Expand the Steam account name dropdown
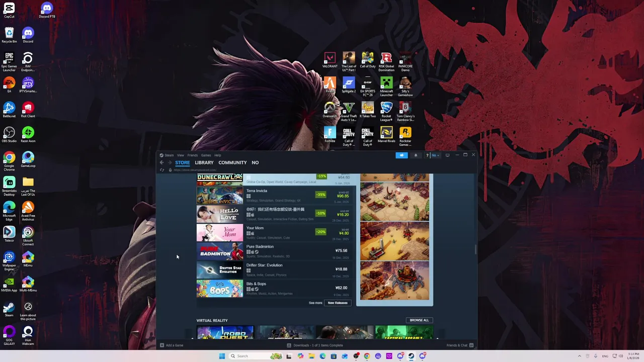 coord(435,155)
